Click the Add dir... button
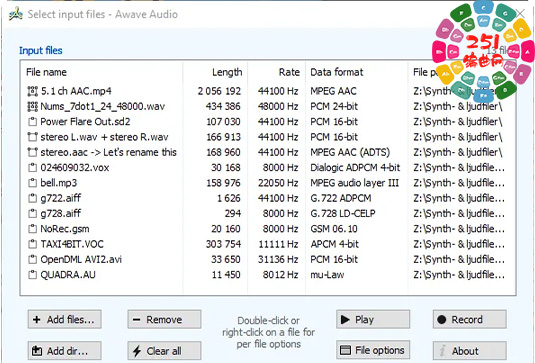 click(x=64, y=351)
